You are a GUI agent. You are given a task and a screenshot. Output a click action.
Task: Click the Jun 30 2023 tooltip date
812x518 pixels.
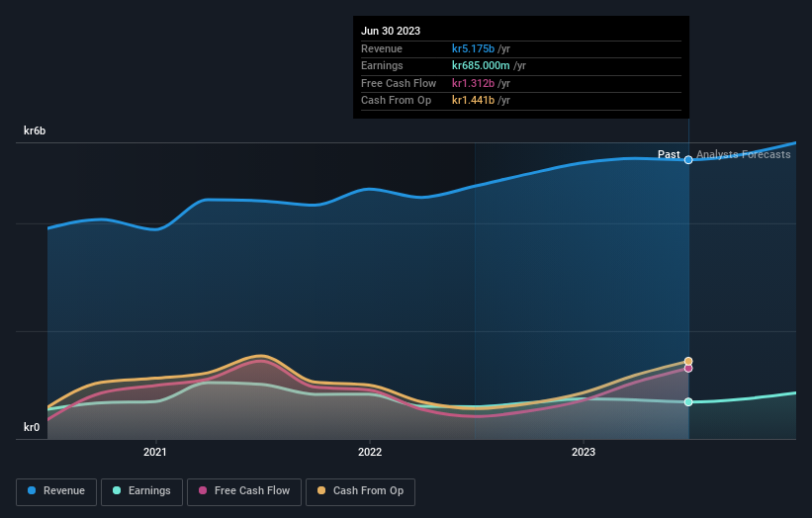391,31
